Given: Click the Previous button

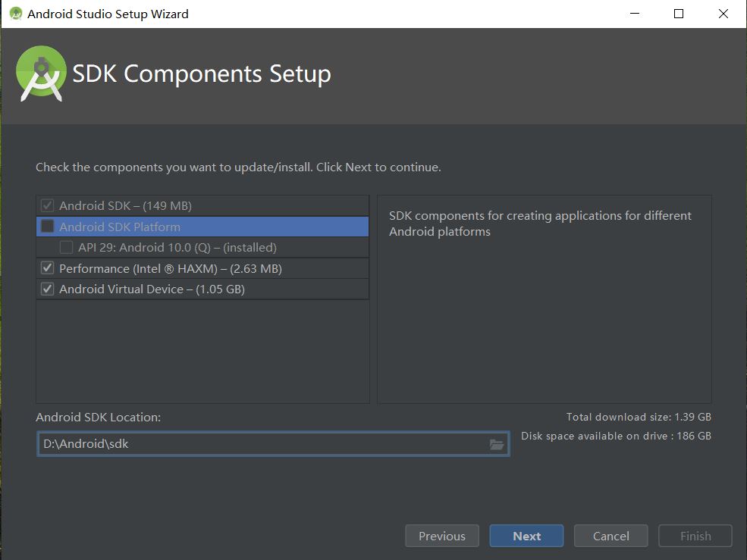Looking at the screenshot, I should point(442,537).
